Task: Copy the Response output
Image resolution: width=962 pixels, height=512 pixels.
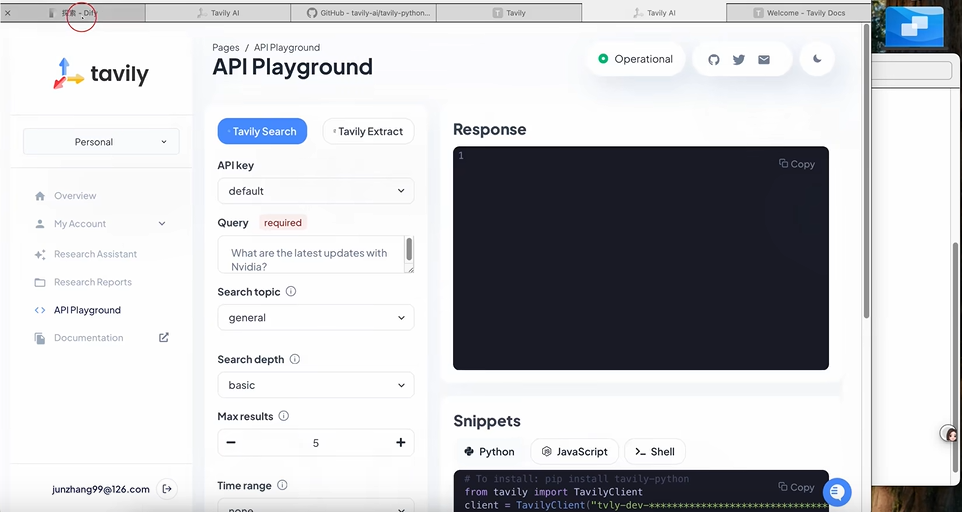Action: coord(796,164)
